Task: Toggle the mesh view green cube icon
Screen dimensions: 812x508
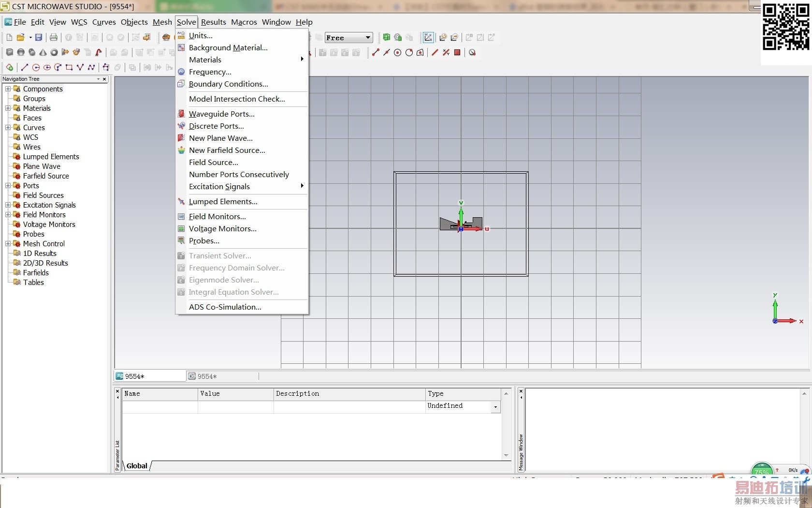Action: point(387,37)
